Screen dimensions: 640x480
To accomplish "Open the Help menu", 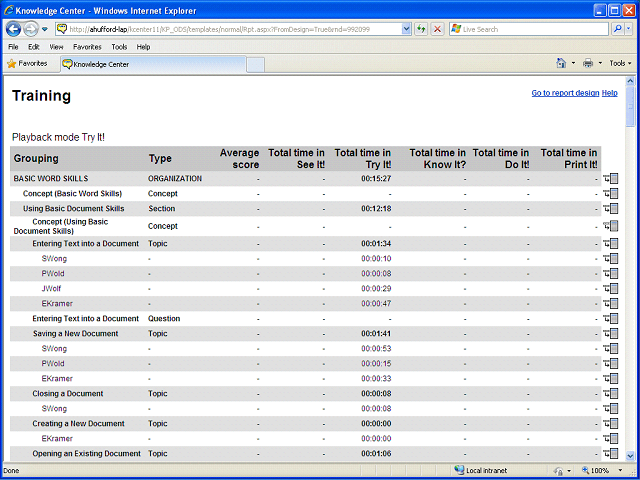I will point(143,47).
